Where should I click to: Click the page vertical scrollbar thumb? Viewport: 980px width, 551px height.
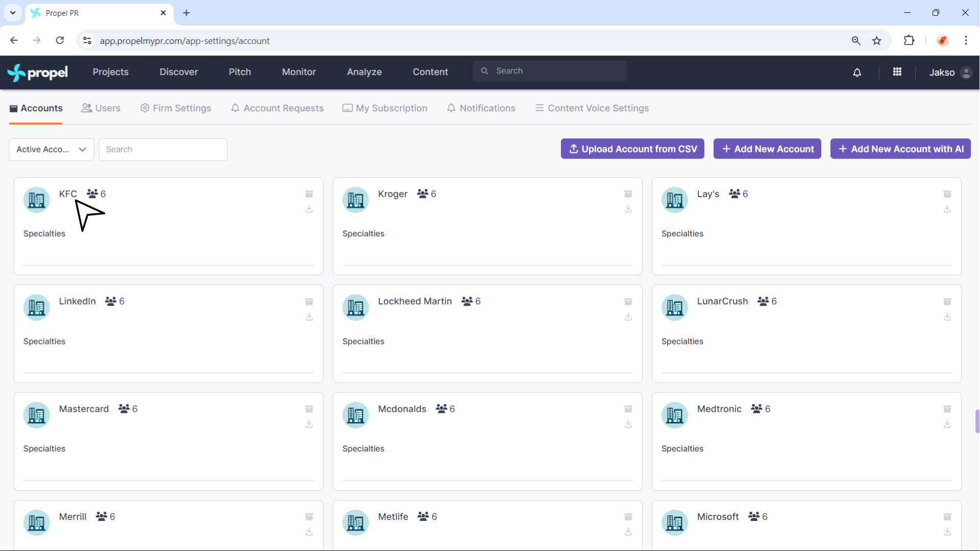(977, 421)
